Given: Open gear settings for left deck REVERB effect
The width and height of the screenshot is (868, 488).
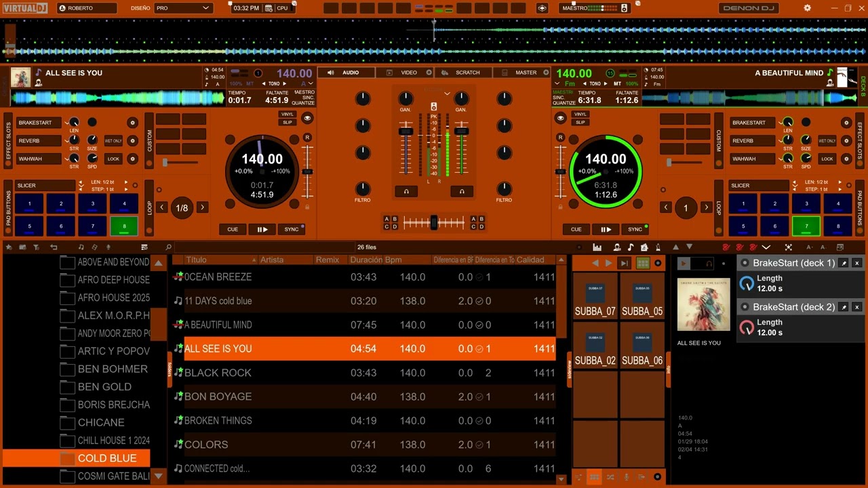Looking at the screenshot, I should 132,141.
